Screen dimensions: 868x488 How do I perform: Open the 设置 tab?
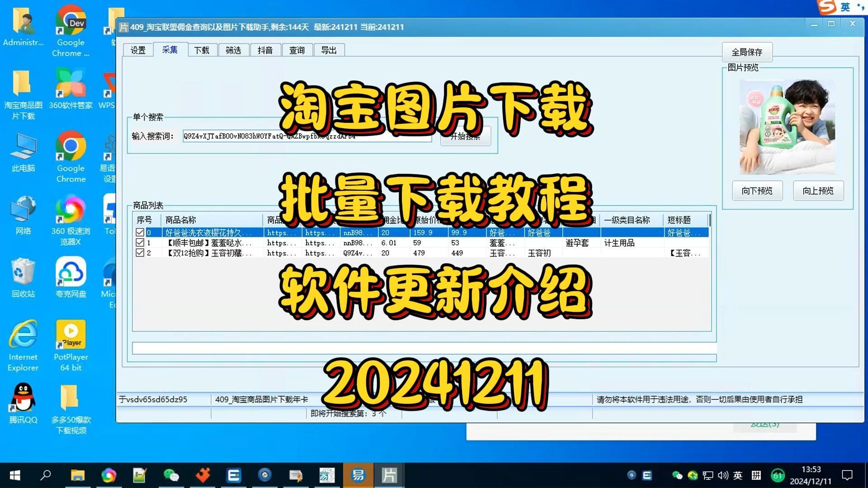(x=138, y=50)
